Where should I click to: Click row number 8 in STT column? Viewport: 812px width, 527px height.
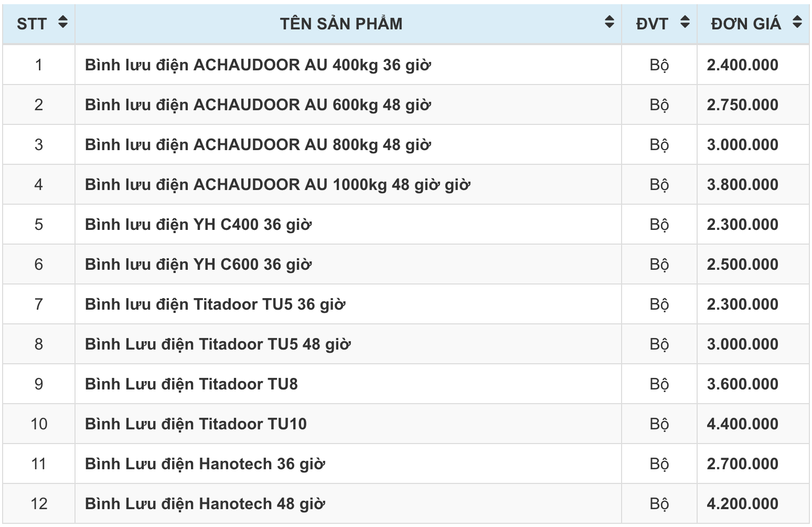pos(39,344)
